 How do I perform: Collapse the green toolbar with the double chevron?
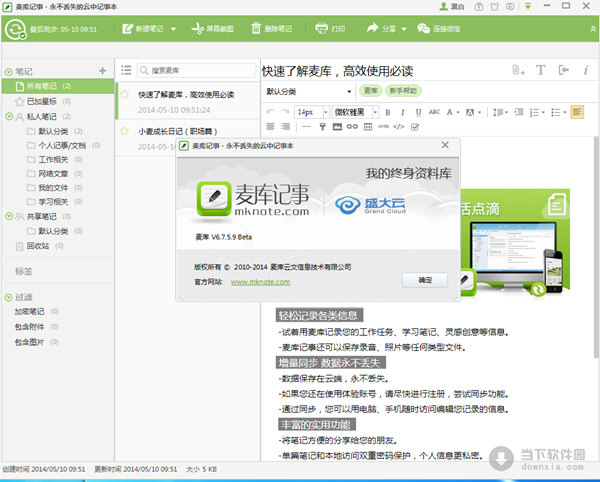coord(593,29)
